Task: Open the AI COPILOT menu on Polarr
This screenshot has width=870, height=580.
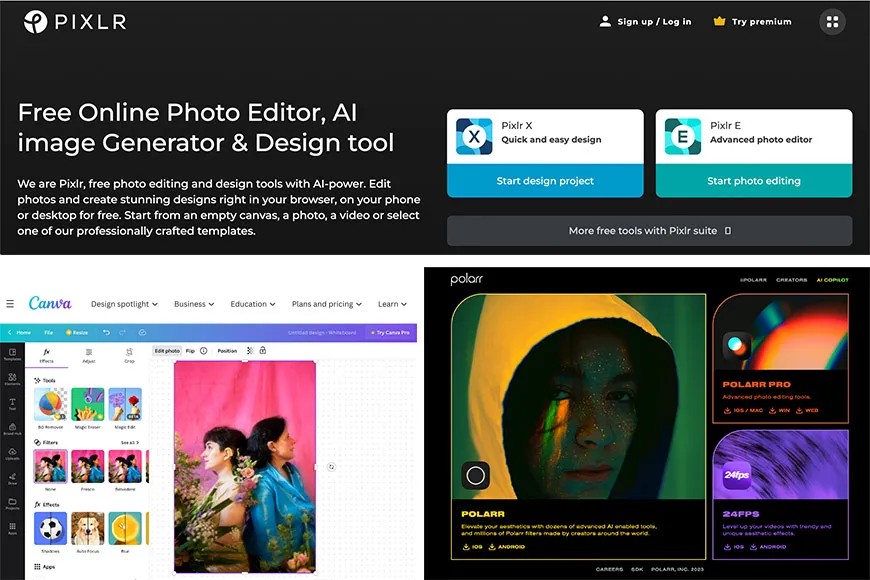Action: click(x=832, y=281)
